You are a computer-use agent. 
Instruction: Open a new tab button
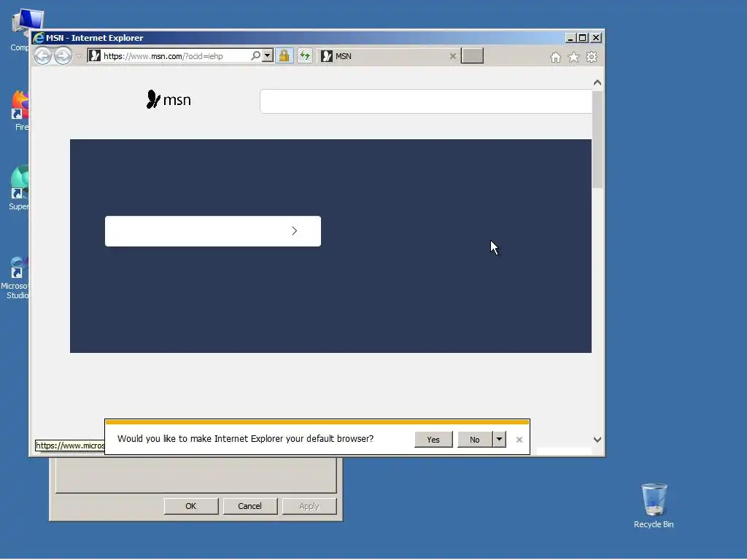pyautogui.click(x=472, y=55)
